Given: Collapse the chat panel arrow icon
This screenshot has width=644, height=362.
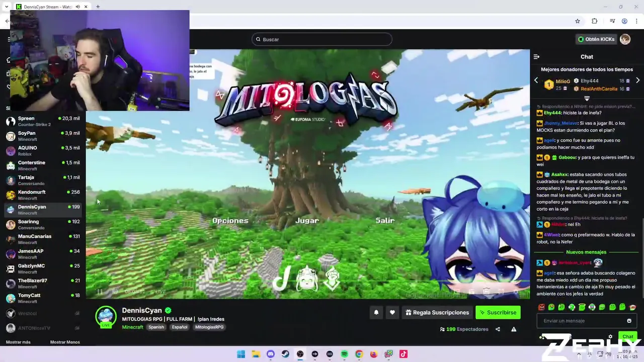Looking at the screenshot, I should (536, 57).
